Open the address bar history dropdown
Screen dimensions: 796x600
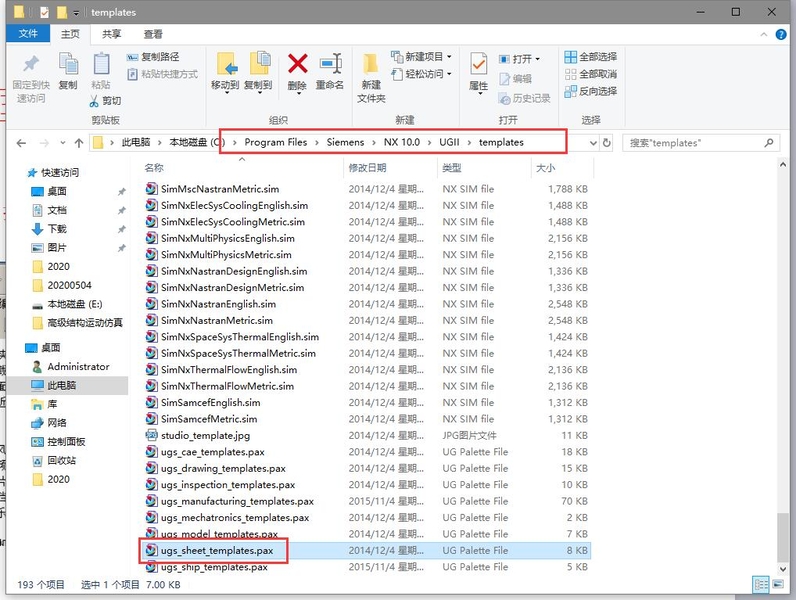pos(592,143)
